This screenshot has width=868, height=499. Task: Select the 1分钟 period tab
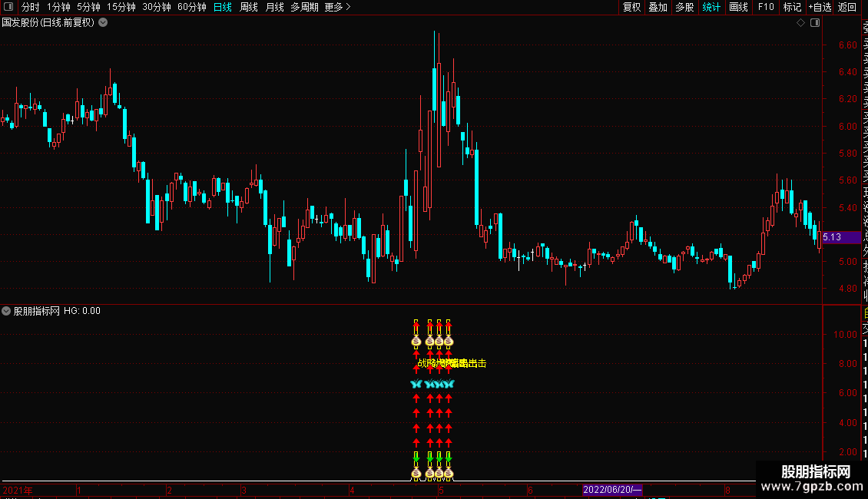pyautogui.click(x=58, y=7)
